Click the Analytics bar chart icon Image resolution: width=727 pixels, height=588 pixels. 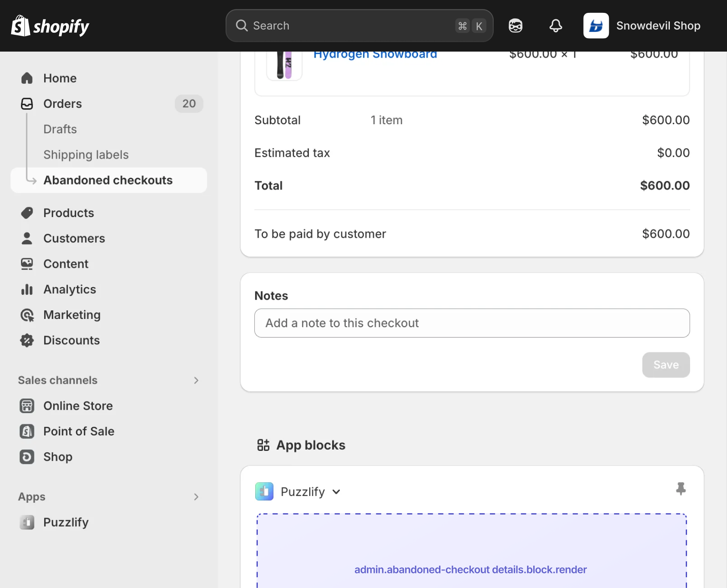pos(27,289)
